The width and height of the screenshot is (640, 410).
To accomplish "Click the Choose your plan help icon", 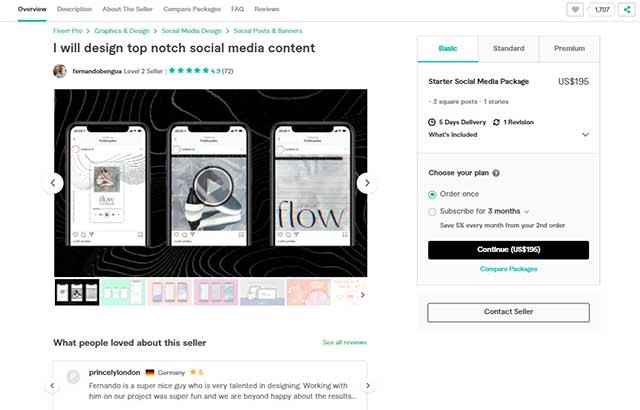I will tap(496, 173).
